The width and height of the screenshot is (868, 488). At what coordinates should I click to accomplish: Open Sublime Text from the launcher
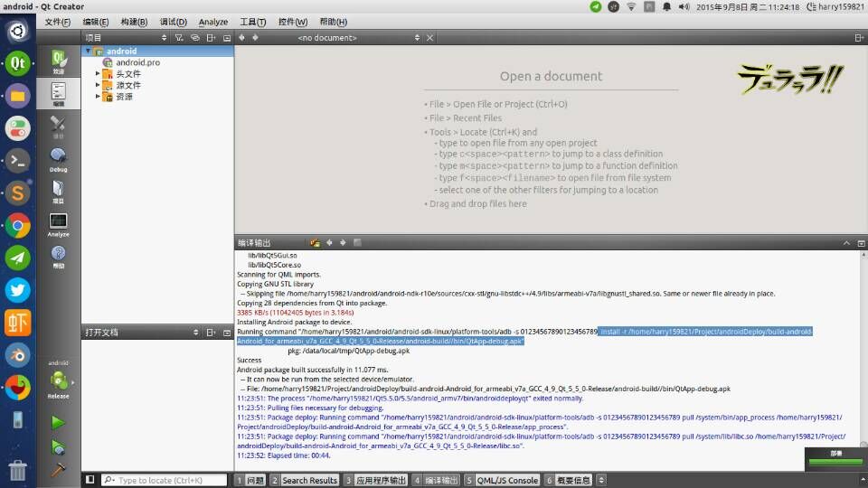coord(18,193)
